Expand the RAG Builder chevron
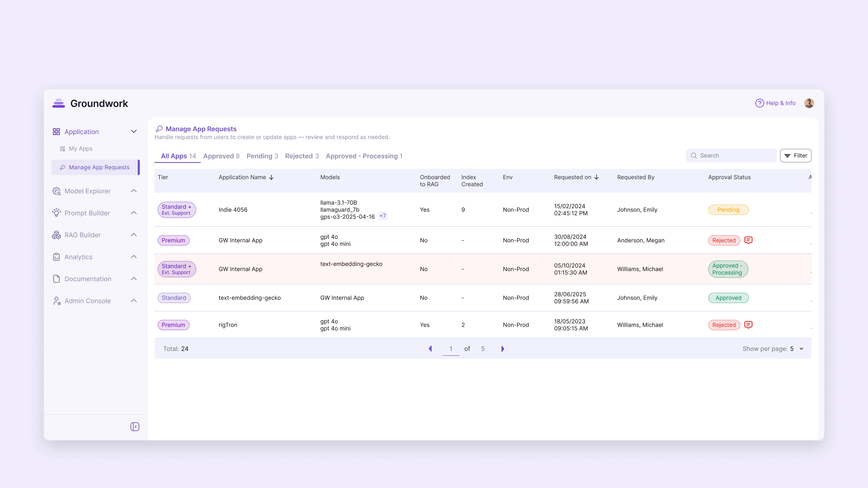Image resolution: width=868 pixels, height=488 pixels. click(x=134, y=235)
